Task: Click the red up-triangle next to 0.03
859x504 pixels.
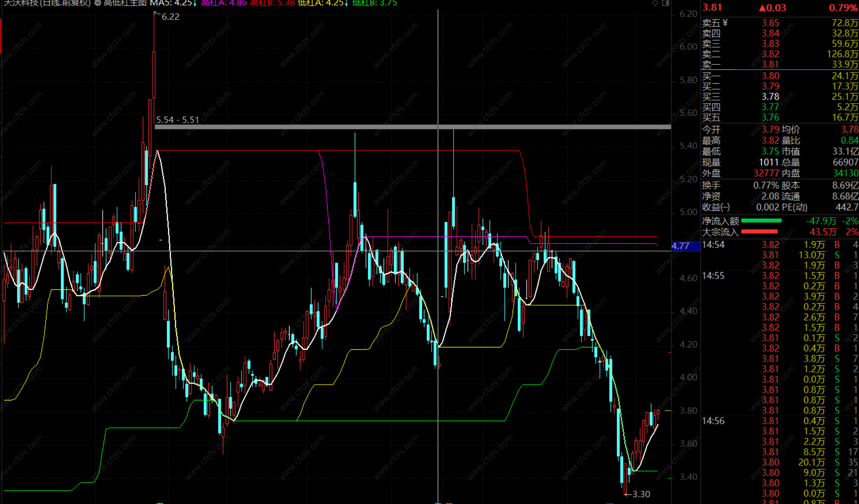Action: pos(762,8)
